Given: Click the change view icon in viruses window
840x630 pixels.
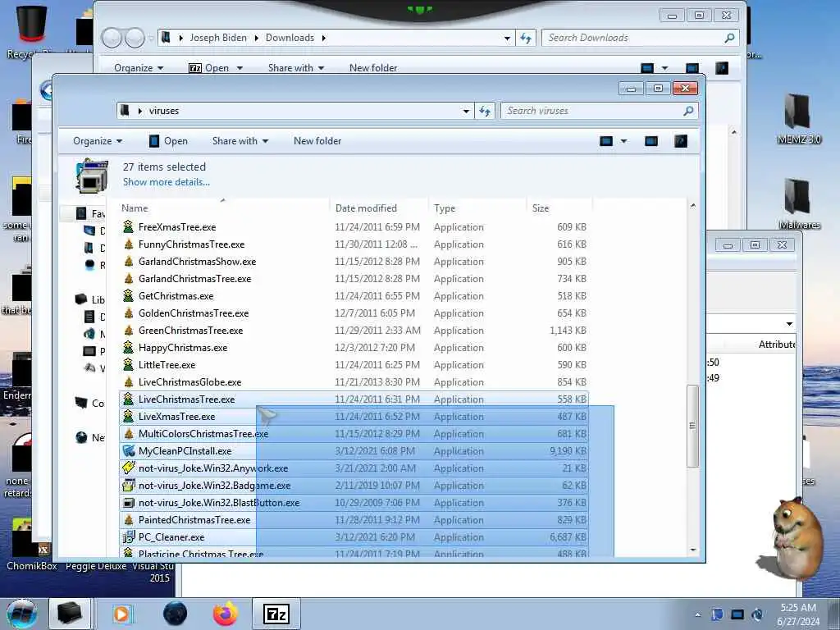Looking at the screenshot, I should coord(606,141).
